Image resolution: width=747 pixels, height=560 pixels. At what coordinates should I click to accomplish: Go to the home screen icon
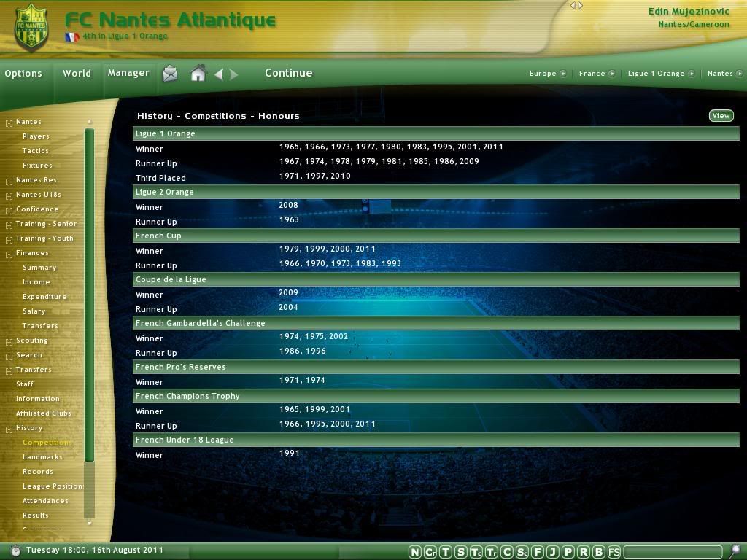(198, 74)
